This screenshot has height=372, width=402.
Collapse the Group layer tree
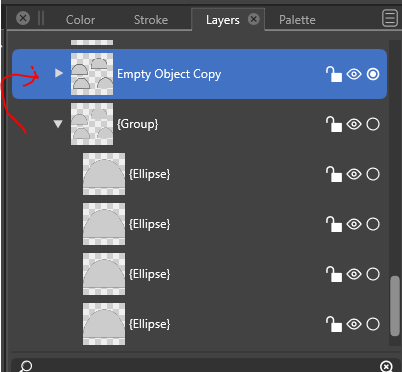[x=58, y=124]
